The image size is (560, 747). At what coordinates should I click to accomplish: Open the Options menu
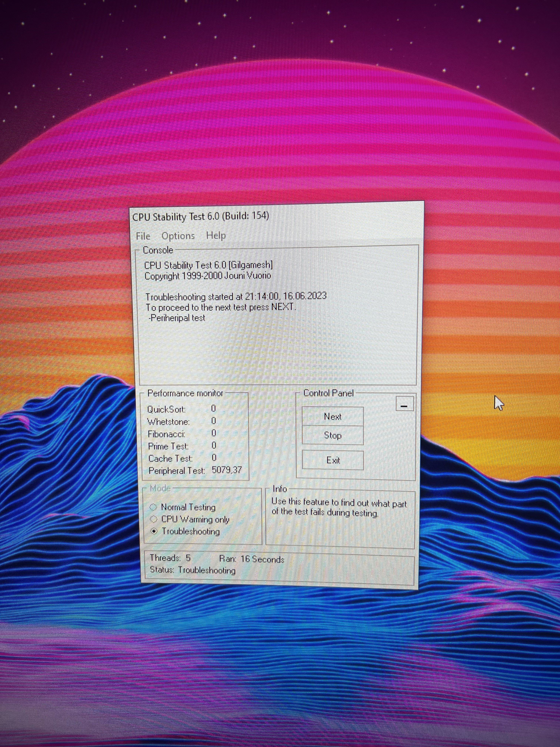pos(178,236)
